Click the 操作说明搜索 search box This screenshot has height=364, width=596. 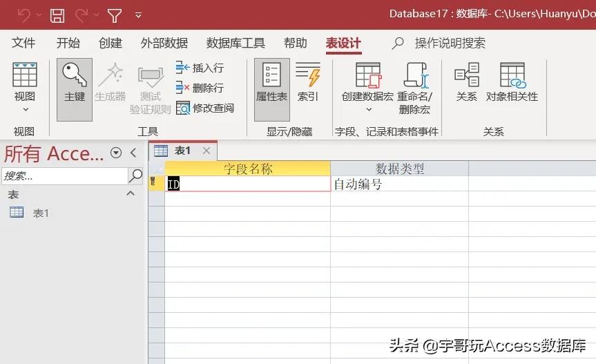[x=450, y=43]
